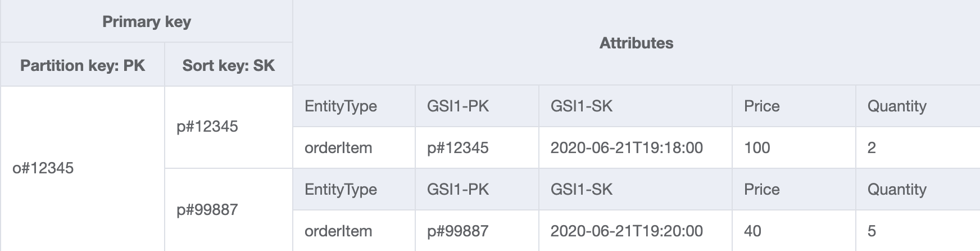
Task: Select the 2020-06-21T19:20:00 timestamp cell
Action: (627, 231)
